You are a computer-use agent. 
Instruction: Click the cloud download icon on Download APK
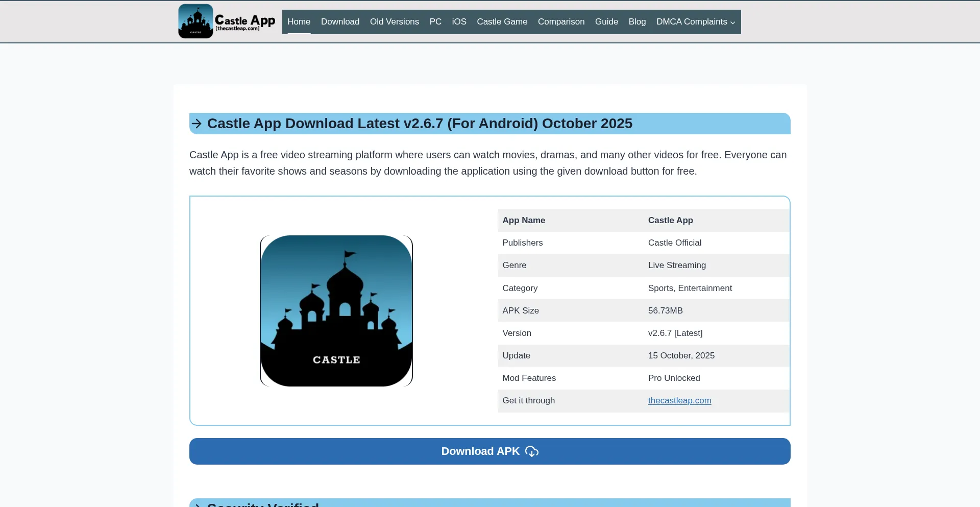(x=531, y=451)
